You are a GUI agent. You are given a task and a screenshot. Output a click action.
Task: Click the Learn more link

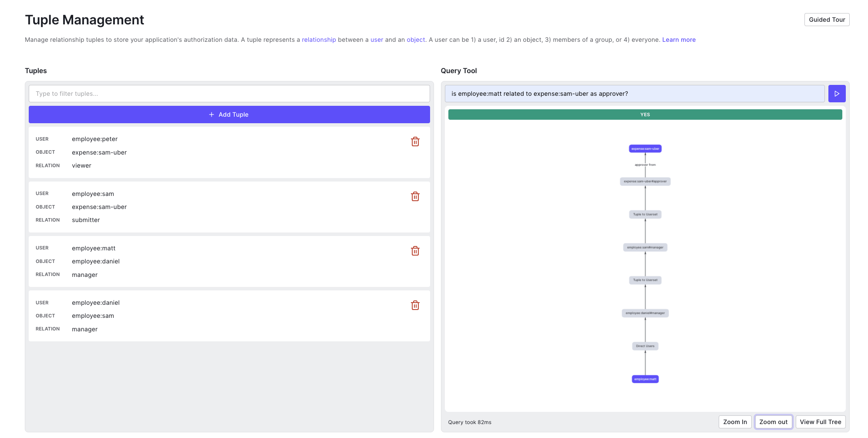[x=679, y=40]
